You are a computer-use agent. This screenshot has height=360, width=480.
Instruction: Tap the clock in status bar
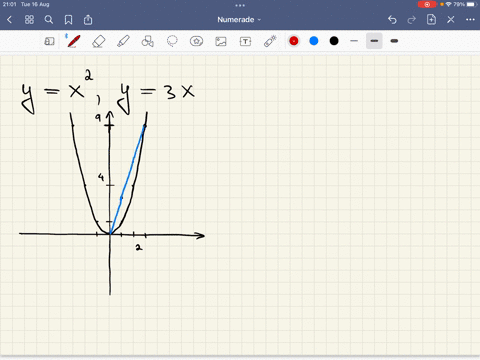pos(10,4)
